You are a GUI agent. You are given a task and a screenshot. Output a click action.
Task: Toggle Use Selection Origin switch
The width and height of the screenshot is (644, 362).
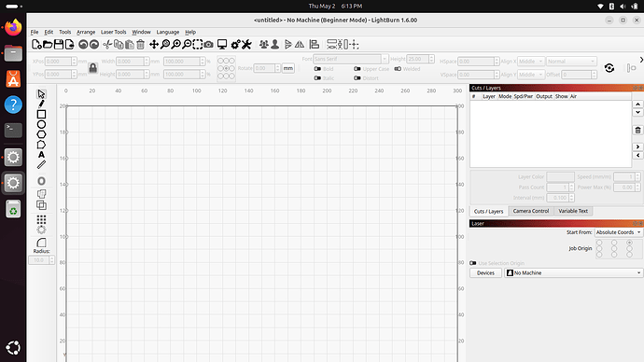pyautogui.click(x=472, y=263)
